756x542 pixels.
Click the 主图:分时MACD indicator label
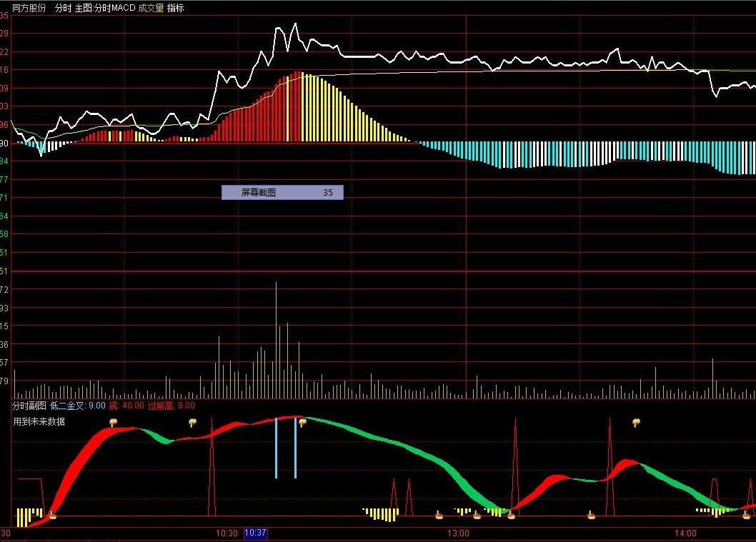click(x=105, y=8)
